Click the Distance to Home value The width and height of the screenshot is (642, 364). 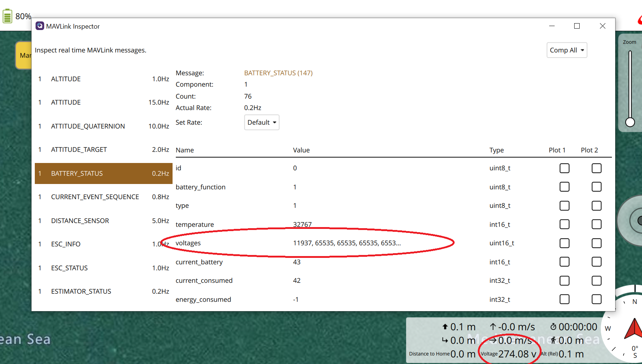point(463,354)
